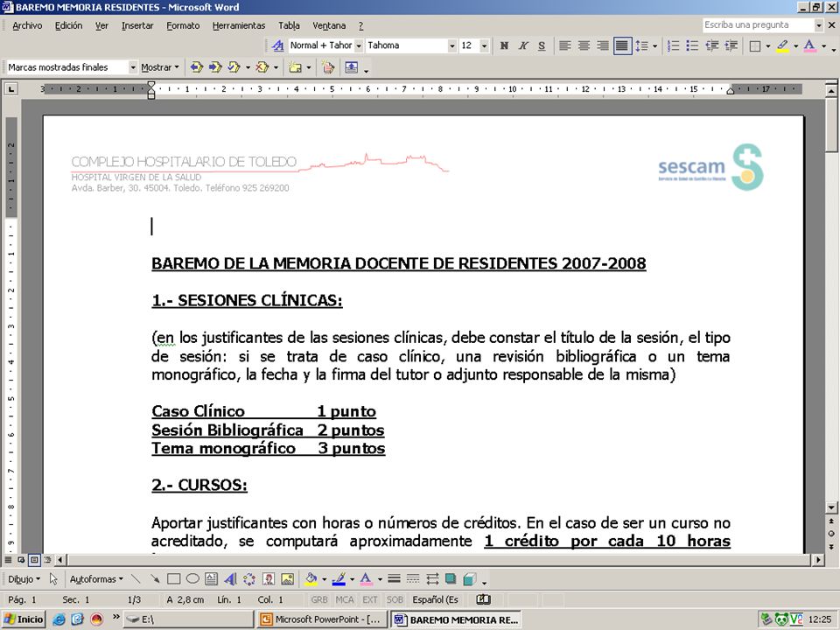Insert WordArt from the Drawing toolbar
Viewport: 840px width, 630px height.
tap(230, 579)
